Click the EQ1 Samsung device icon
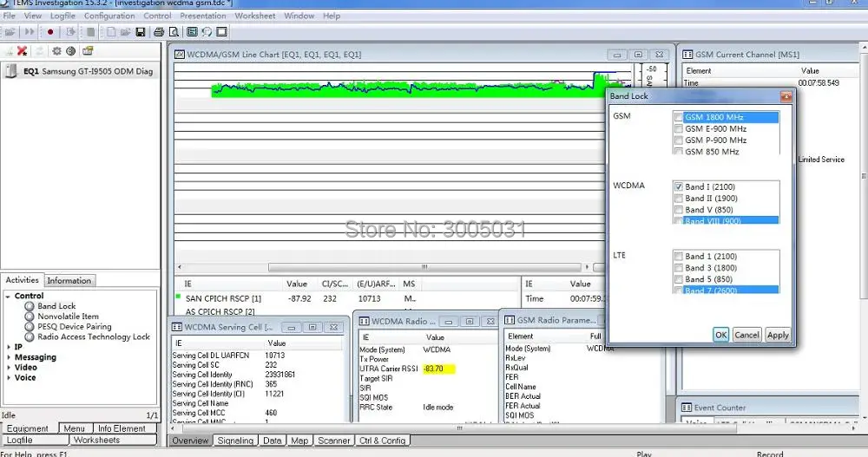The height and width of the screenshot is (457, 868). [11, 71]
